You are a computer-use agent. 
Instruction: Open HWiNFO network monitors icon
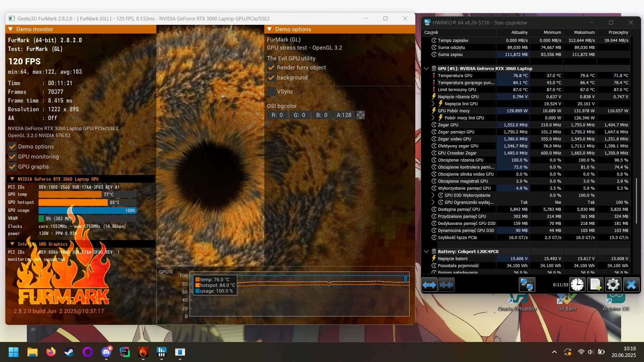tap(527, 285)
